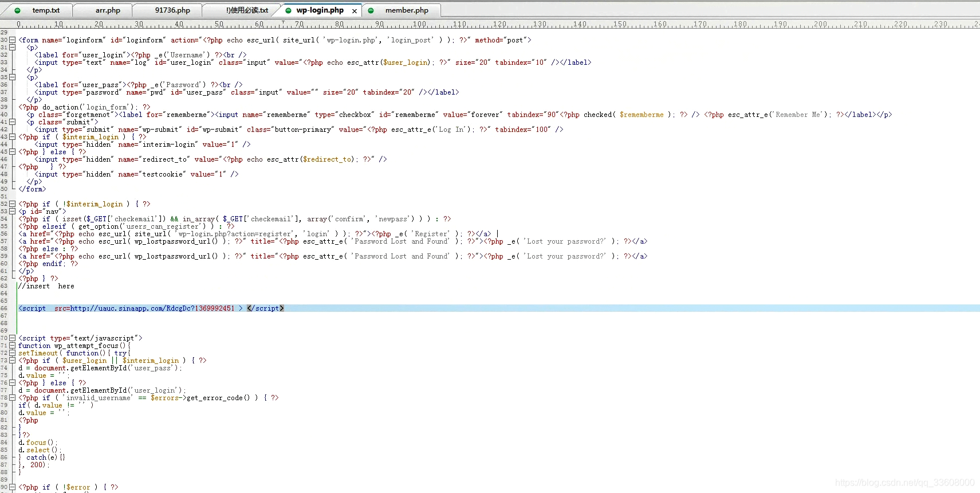
Task: Click the 'd.select();' line
Action: click(40, 450)
